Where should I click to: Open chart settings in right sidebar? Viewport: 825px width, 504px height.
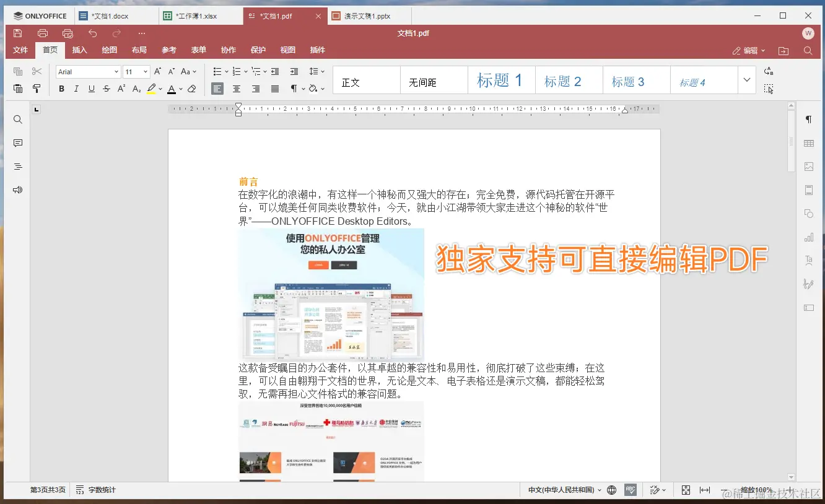pyautogui.click(x=808, y=237)
